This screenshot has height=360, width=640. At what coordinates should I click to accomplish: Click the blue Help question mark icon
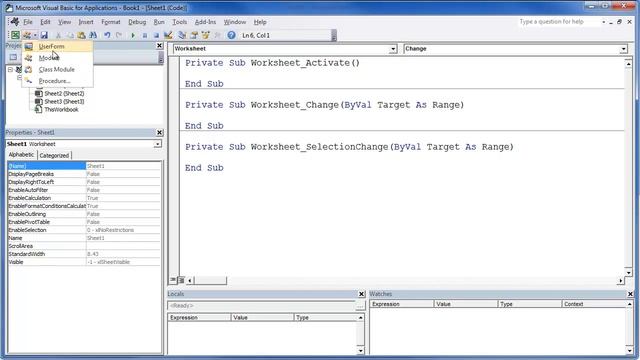click(231, 36)
